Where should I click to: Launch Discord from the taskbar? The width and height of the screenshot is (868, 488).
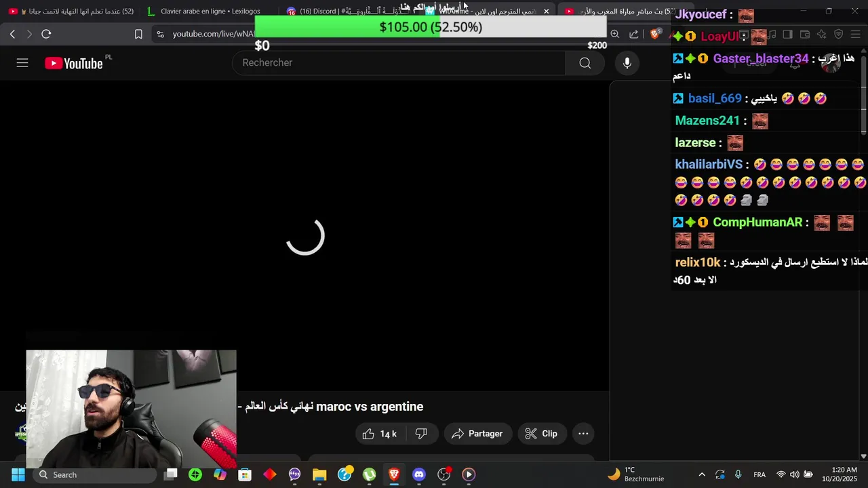[419, 474]
